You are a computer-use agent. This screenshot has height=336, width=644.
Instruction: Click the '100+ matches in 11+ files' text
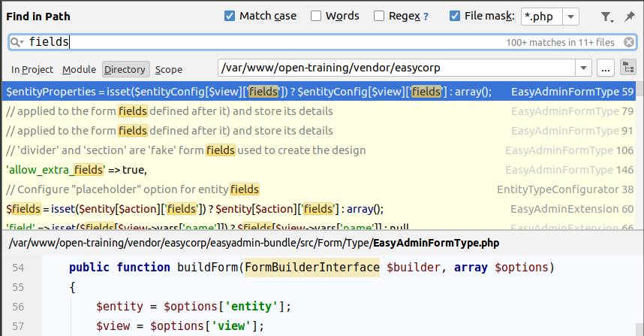(560, 42)
